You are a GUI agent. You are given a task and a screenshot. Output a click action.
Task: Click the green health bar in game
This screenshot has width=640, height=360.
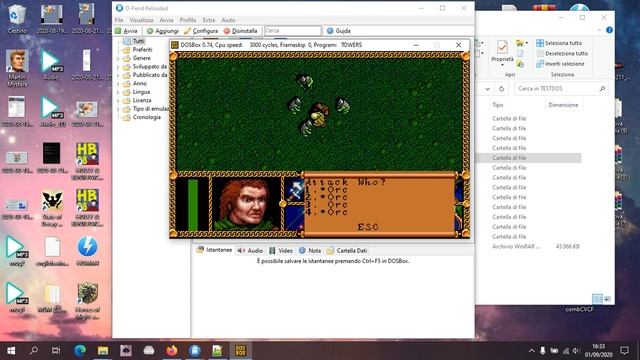[x=193, y=205]
